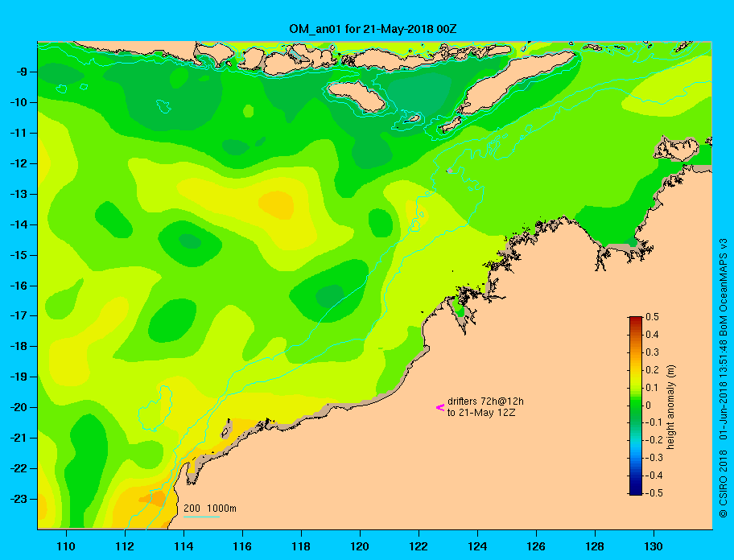Click the 'to 21-May 12Z' legend line

tap(481, 413)
